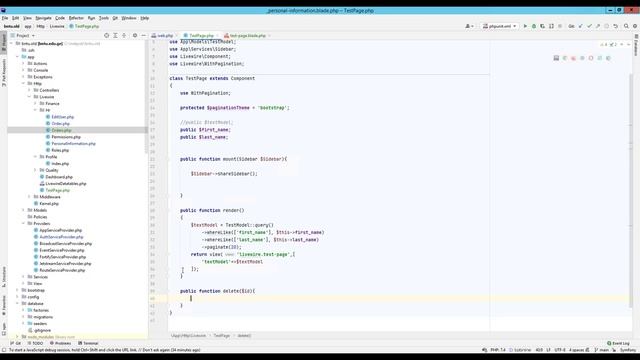Select opened file locate-target icon in Project panel
Image resolution: width=640 pixels, height=360 pixels.
pos(107,36)
